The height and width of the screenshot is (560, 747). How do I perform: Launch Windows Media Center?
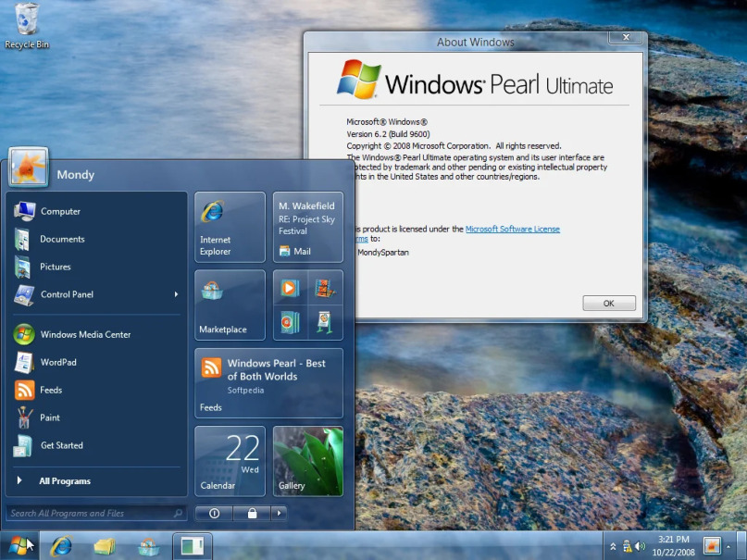pyautogui.click(x=98, y=334)
